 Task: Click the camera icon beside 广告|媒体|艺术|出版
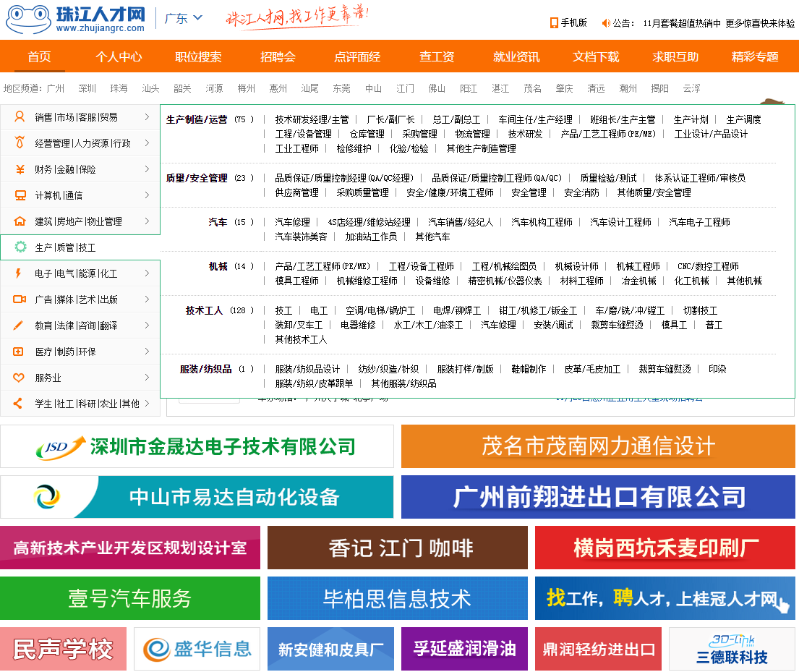tap(20, 299)
